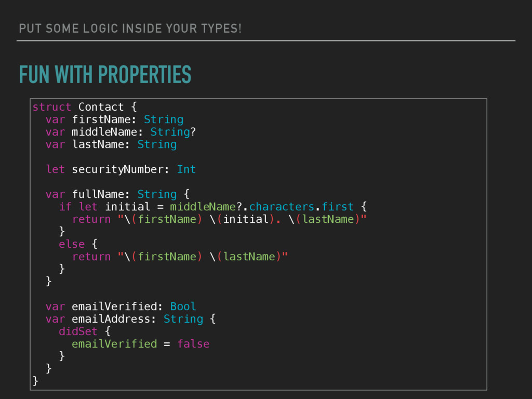
Task: Click the 'didSet' property observer
Action: (x=78, y=331)
